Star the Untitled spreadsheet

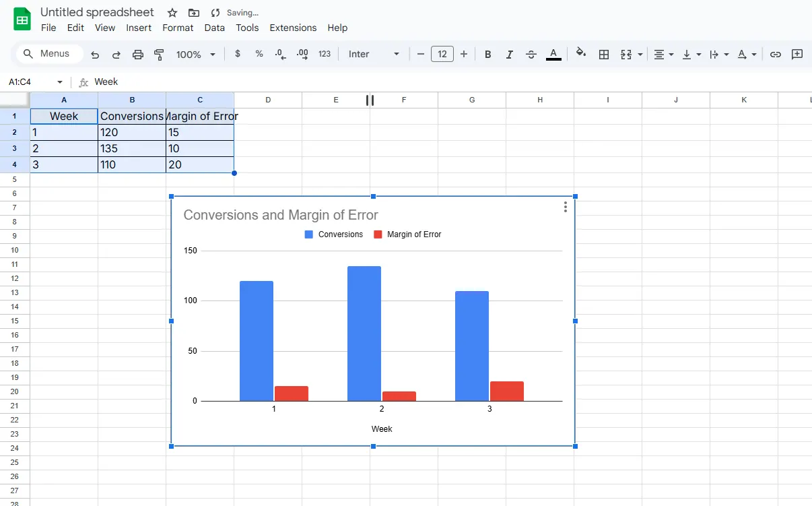coord(172,13)
